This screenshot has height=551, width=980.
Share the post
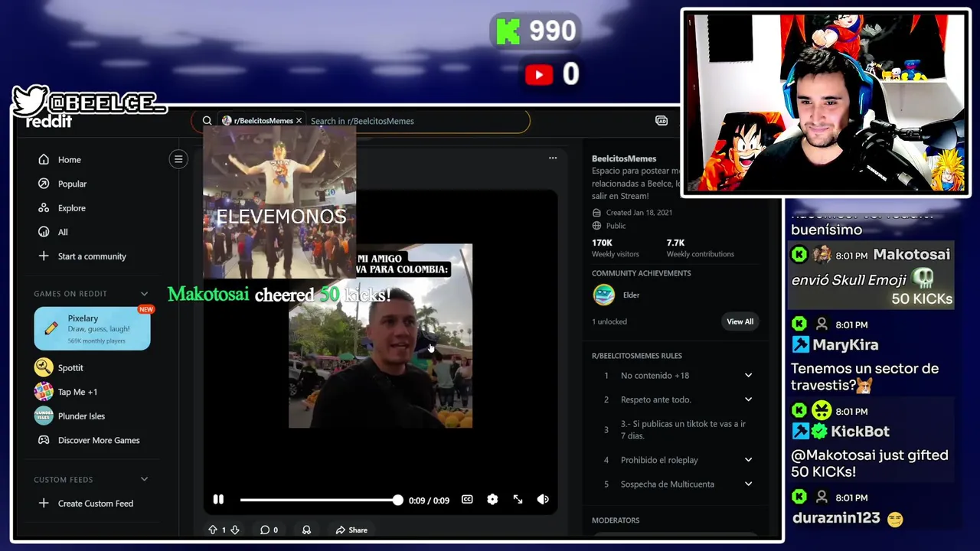[x=351, y=530]
